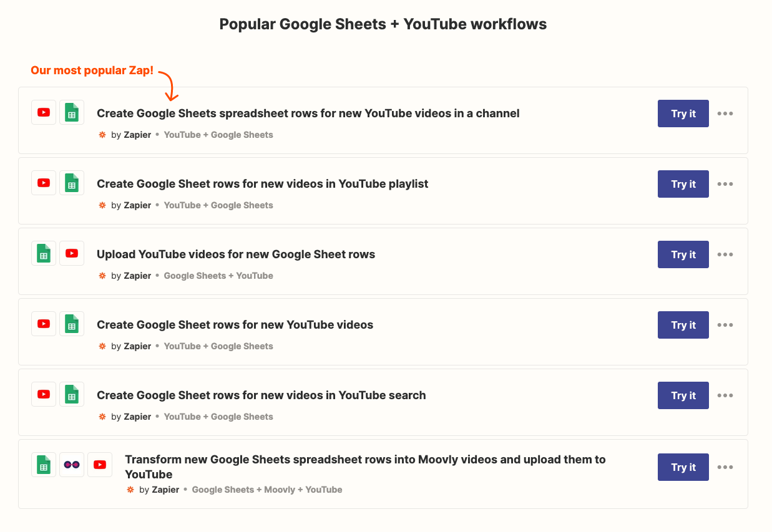The height and width of the screenshot is (532, 772).
Task: Click 'YouTube + Google Sheets' under channel videos workflow
Action: [x=218, y=135]
